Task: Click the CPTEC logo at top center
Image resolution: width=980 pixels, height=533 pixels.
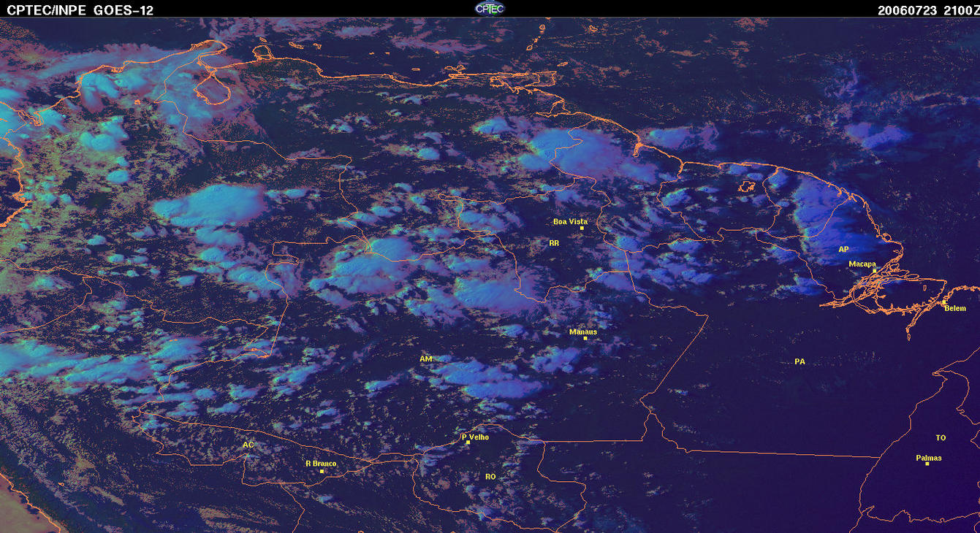Action: coord(489,8)
